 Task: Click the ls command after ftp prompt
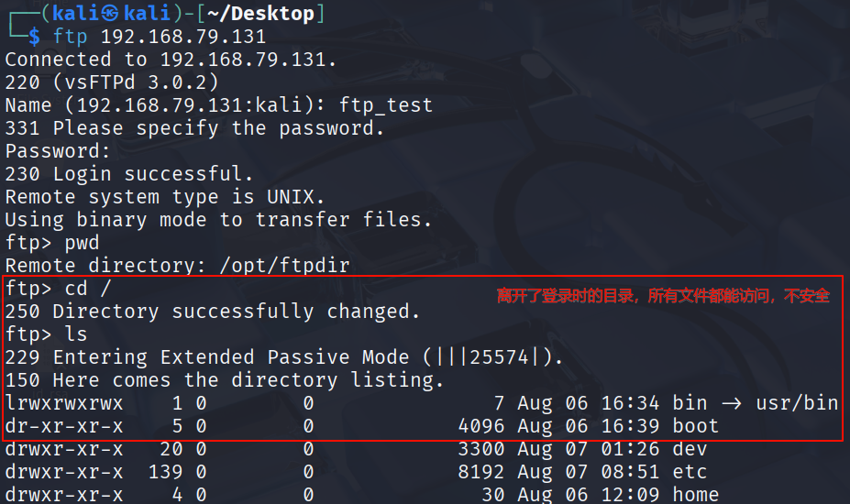(x=76, y=334)
